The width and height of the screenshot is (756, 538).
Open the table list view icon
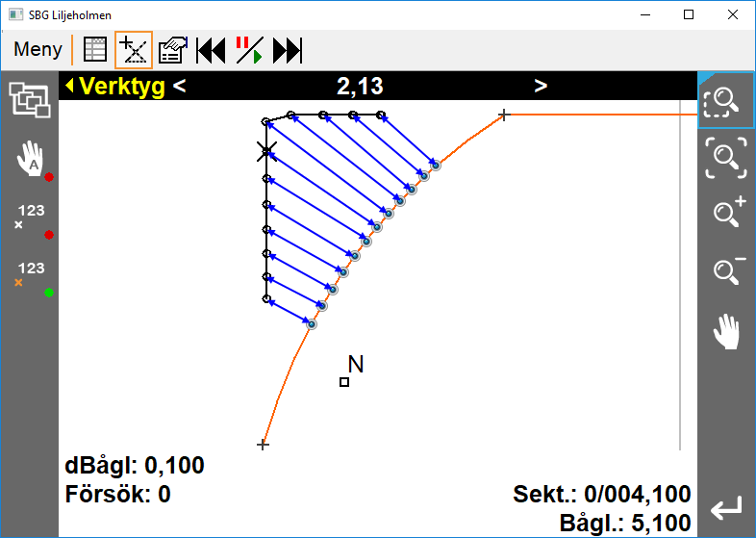point(94,50)
